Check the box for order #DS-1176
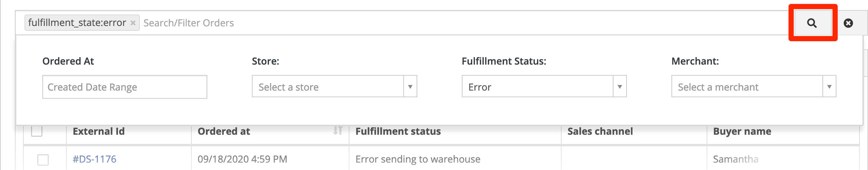The width and height of the screenshot is (868, 170). pos(43,160)
